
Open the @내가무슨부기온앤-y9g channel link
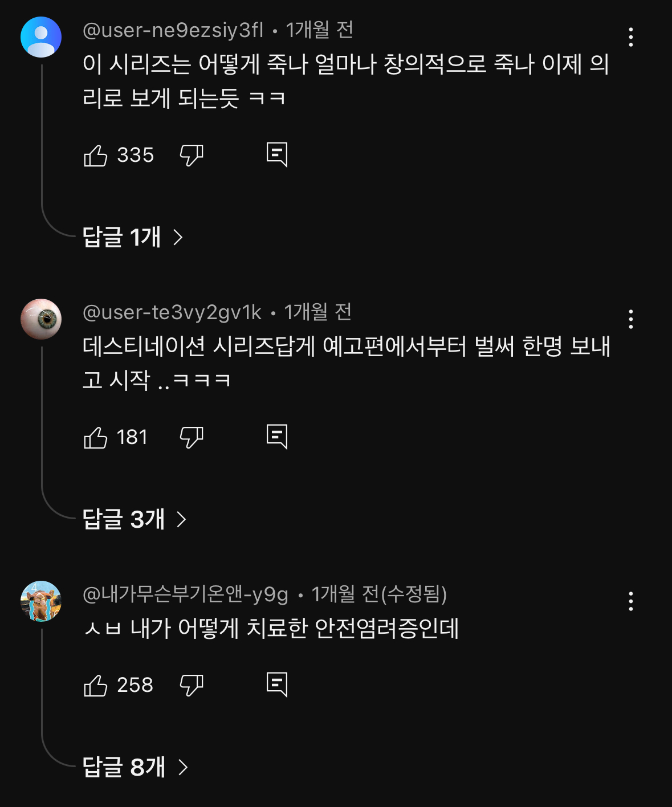185,594
